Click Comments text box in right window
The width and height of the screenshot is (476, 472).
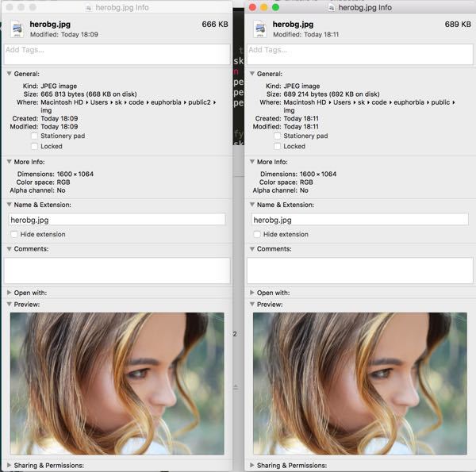coord(359,271)
